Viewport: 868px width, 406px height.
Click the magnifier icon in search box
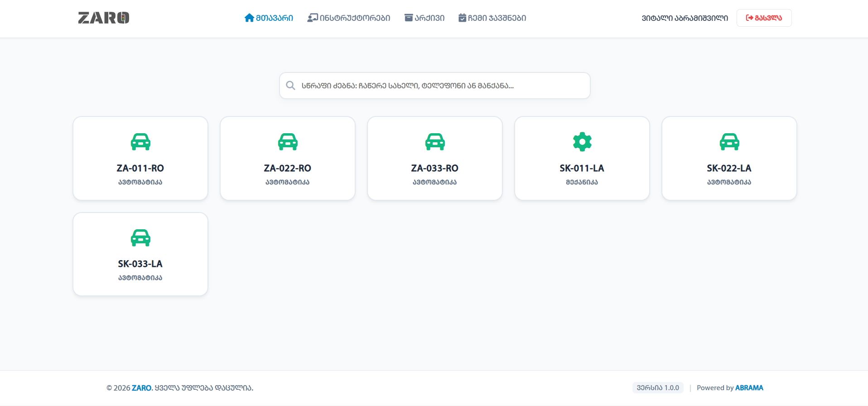(x=291, y=86)
